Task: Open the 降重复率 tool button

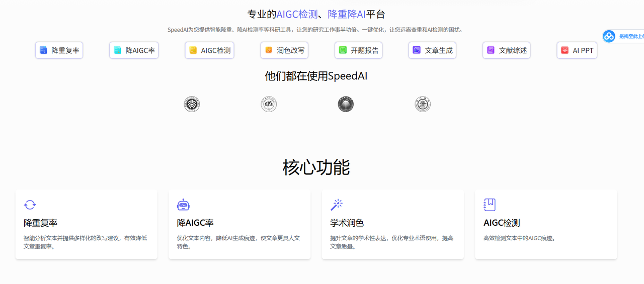Action: [59, 50]
